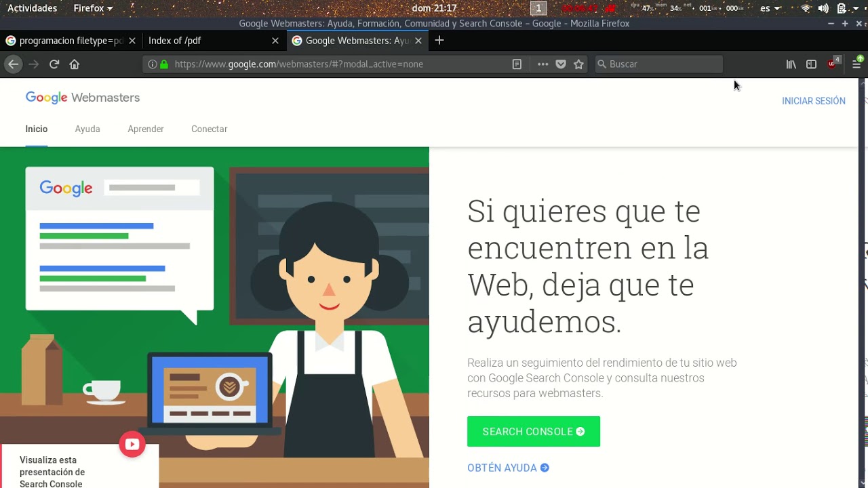Open 'Visualiza esta presentación de Search Console' card
Image resolution: width=868 pixels, height=488 pixels.
(x=79, y=466)
